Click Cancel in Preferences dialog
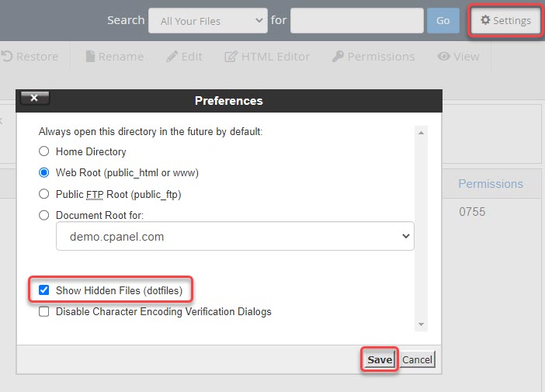The height and width of the screenshot is (392, 545). point(418,359)
